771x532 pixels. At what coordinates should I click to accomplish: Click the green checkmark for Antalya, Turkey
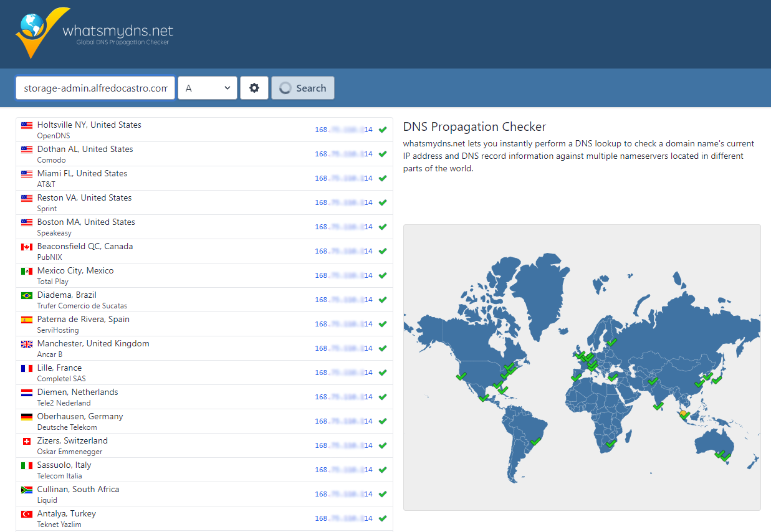click(x=383, y=518)
